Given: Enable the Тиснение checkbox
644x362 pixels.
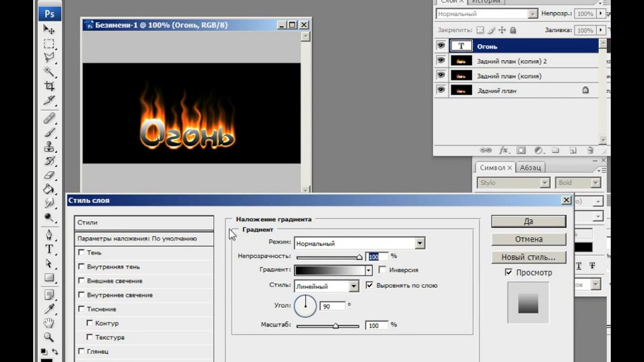Looking at the screenshot, I should click(x=82, y=309).
